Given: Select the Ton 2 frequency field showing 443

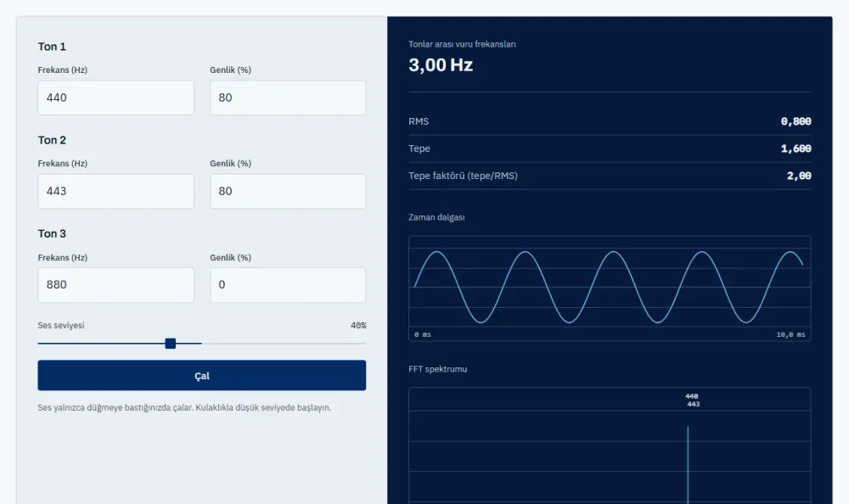Looking at the screenshot, I should tap(115, 191).
